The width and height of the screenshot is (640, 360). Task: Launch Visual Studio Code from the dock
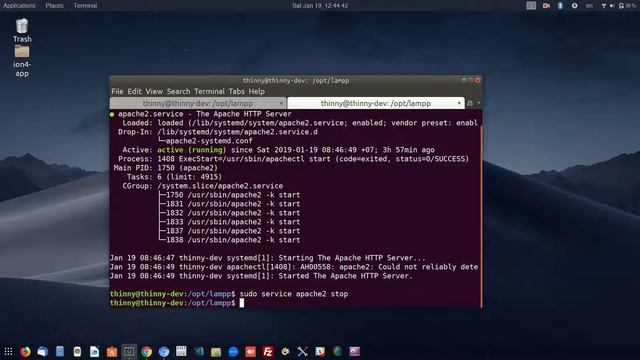(x=199, y=351)
